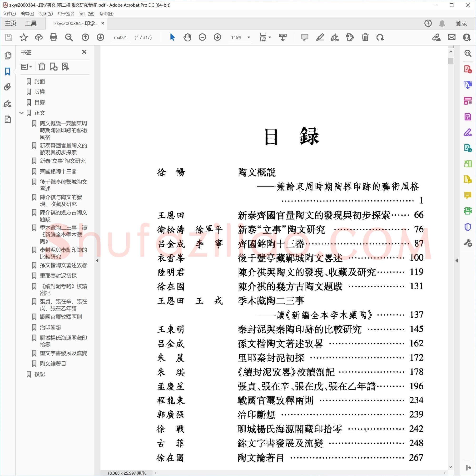
Task: Click the page number input field
Action: [120, 37]
